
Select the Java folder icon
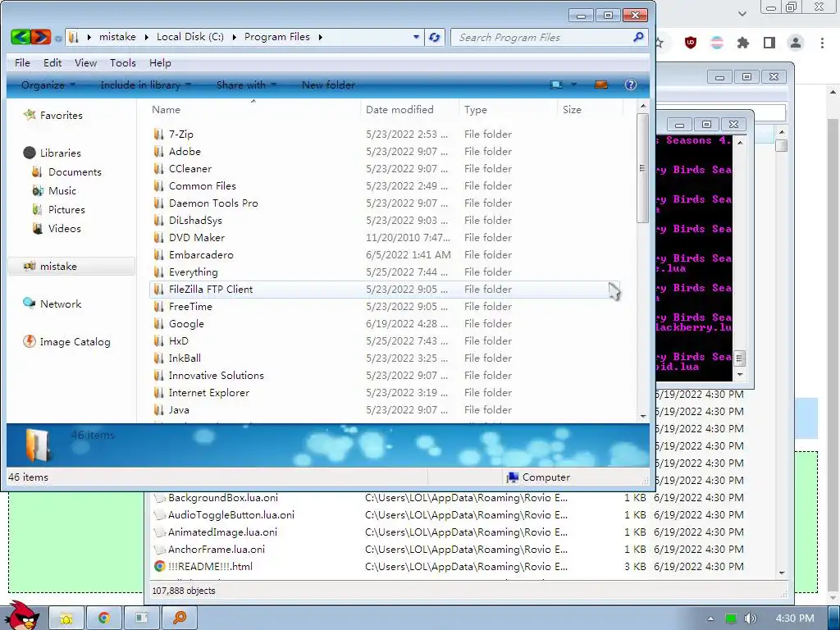pyautogui.click(x=158, y=410)
